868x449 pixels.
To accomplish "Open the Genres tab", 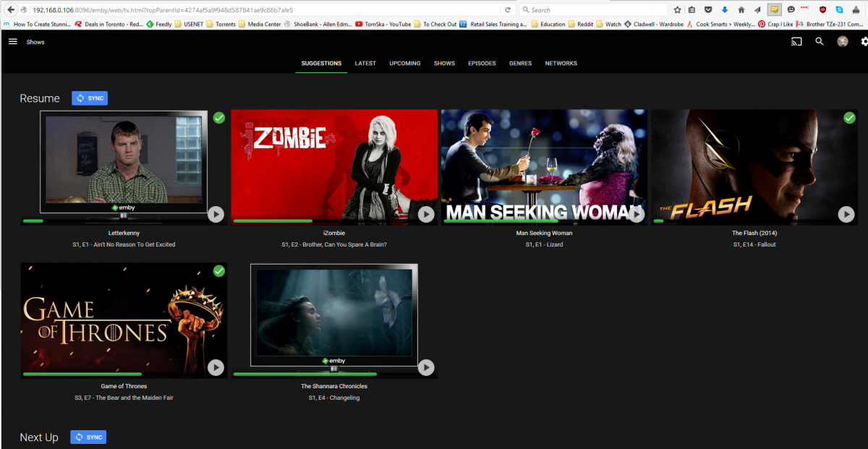I will click(x=520, y=63).
